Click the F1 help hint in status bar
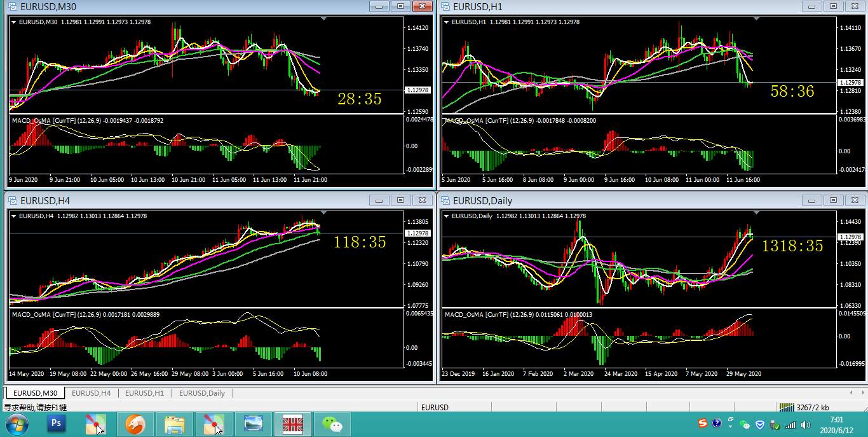The image size is (868, 437). (36, 408)
